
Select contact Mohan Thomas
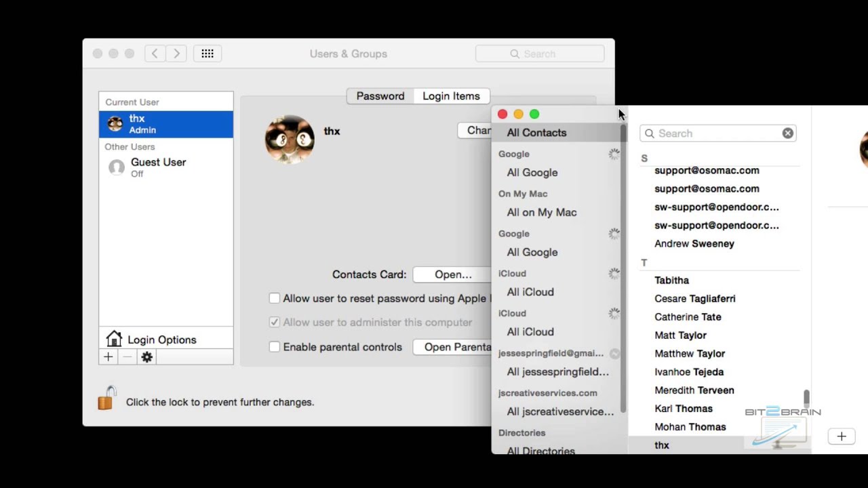pyautogui.click(x=690, y=426)
